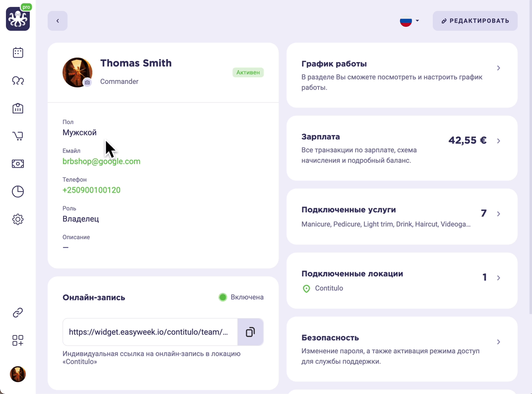Image resolution: width=532 pixels, height=394 pixels.
Task: Click the widget URL input field
Action: 150,332
